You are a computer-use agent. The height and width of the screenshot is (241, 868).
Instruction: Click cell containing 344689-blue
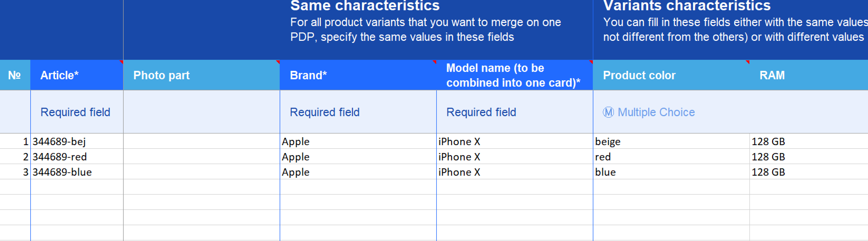coord(77,172)
